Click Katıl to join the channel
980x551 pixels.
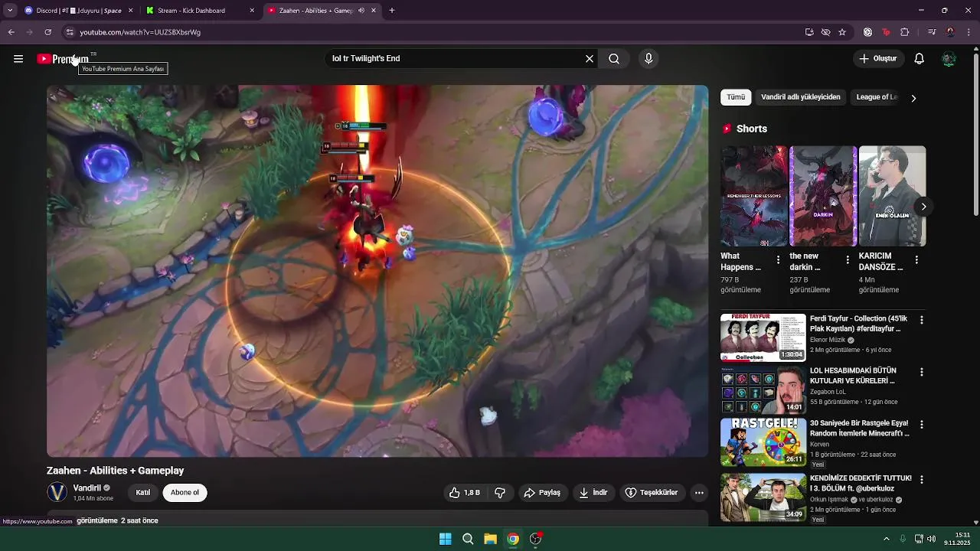pyautogui.click(x=143, y=493)
